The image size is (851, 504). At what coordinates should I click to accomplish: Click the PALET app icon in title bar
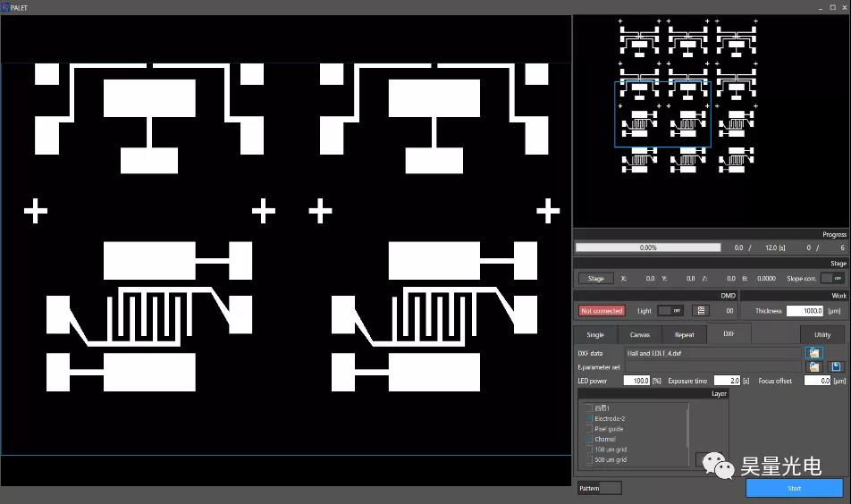point(5,7)
